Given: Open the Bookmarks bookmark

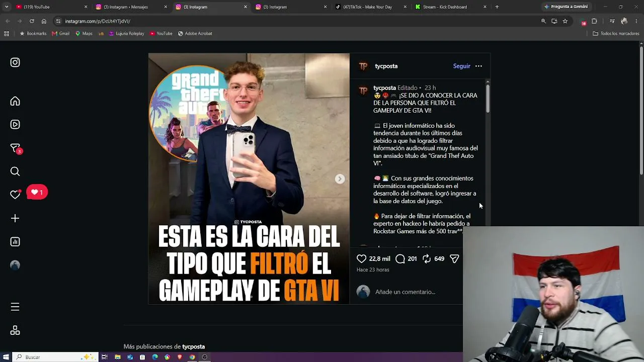Looking at the screenshot, I should (x=33, y=34).
